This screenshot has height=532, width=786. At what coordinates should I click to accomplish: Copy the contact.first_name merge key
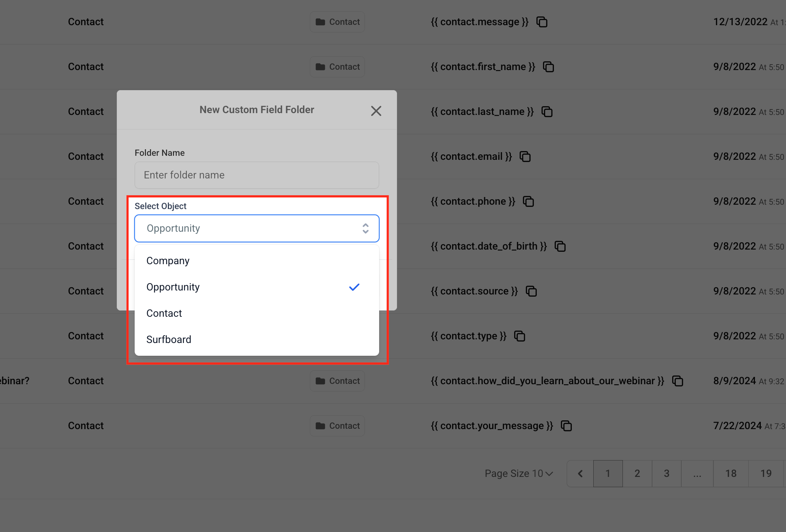tap(548, 67)
